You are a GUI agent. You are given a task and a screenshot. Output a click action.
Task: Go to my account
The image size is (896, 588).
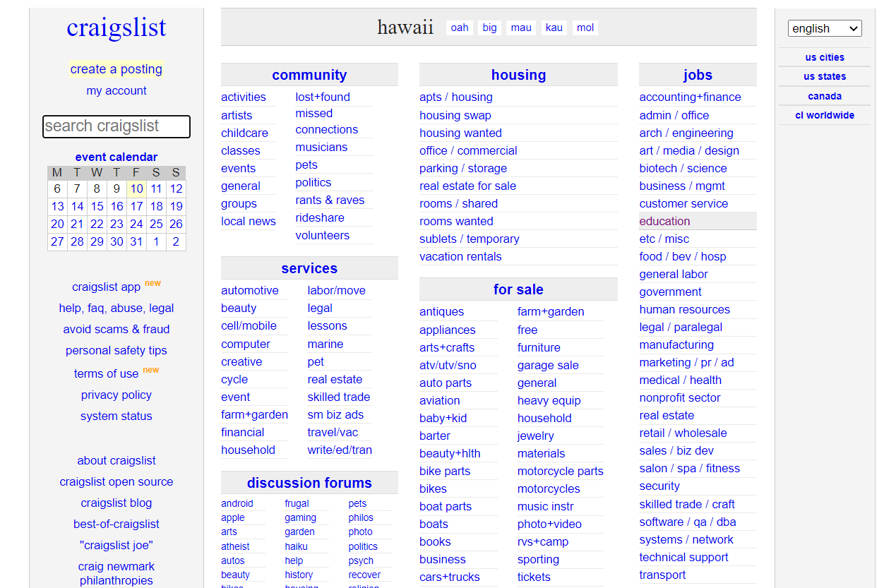click(x=117, y=90)
